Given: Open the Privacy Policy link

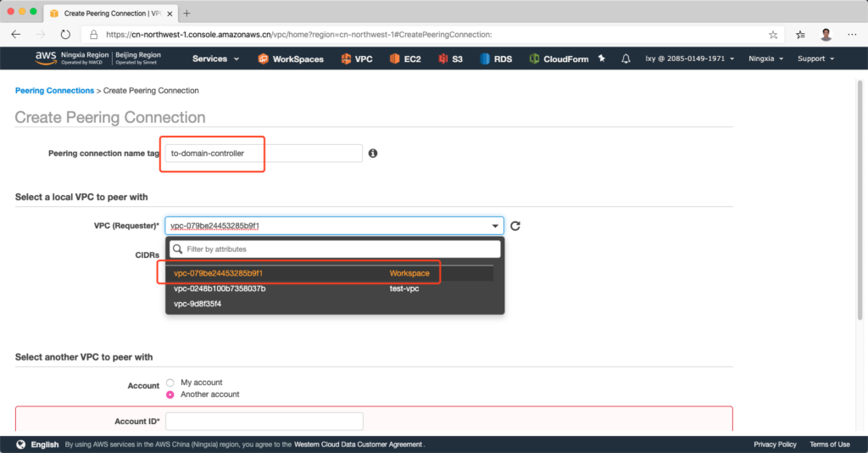Looking at the screenshot, I should point(775,445).
